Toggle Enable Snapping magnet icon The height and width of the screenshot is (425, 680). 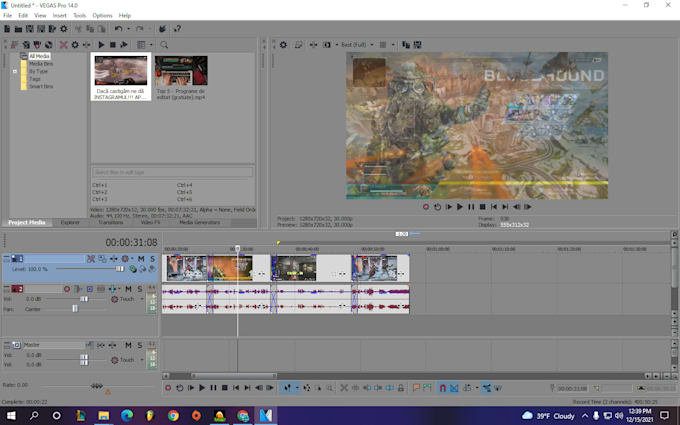coord(442,388)
